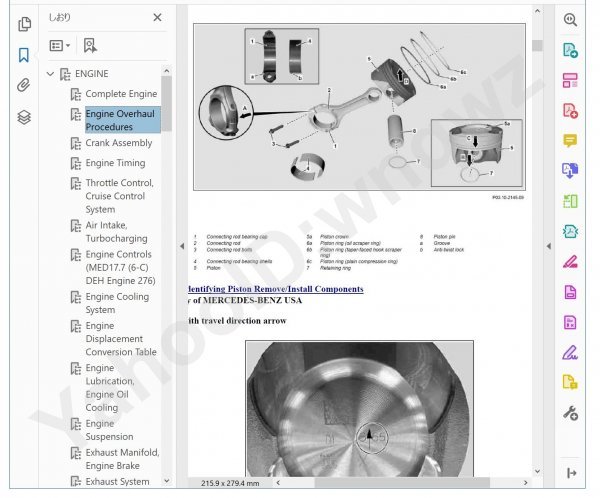Open the yellow Send for Comments tool
Image resolution: width=600 pixels, height=498 pixels.
coord(570,382)
